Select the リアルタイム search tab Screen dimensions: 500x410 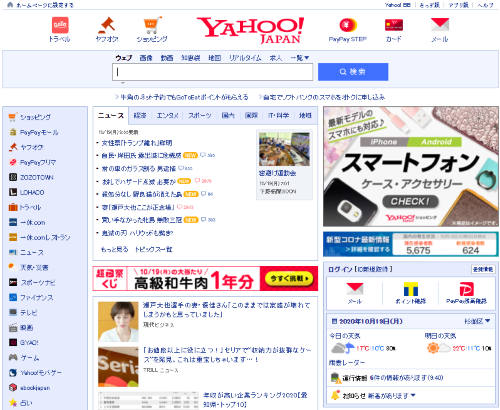[x=245, y=58]
